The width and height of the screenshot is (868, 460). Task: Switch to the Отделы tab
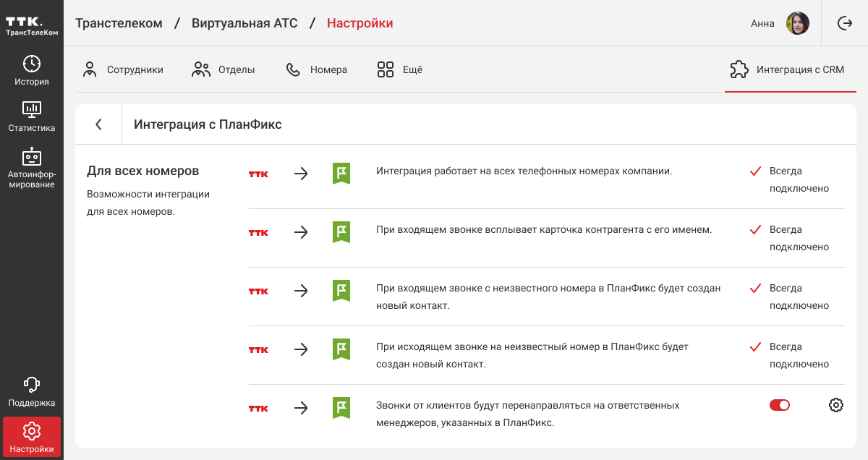[224, 70]
